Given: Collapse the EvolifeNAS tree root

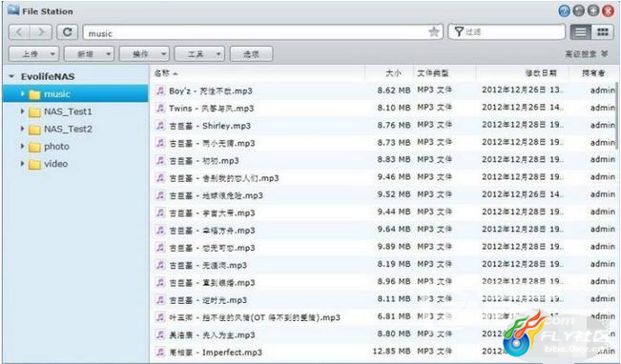Looking at the screenshot, I should coord(11,76).
